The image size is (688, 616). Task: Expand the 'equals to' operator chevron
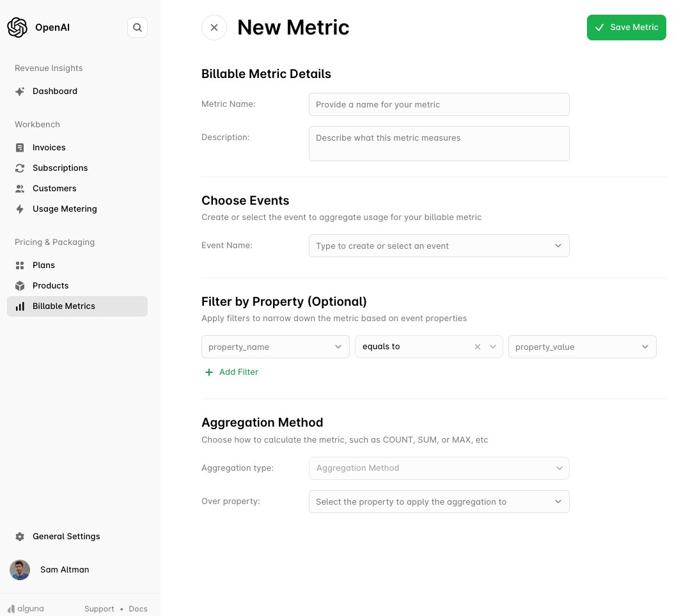[493, 347]
